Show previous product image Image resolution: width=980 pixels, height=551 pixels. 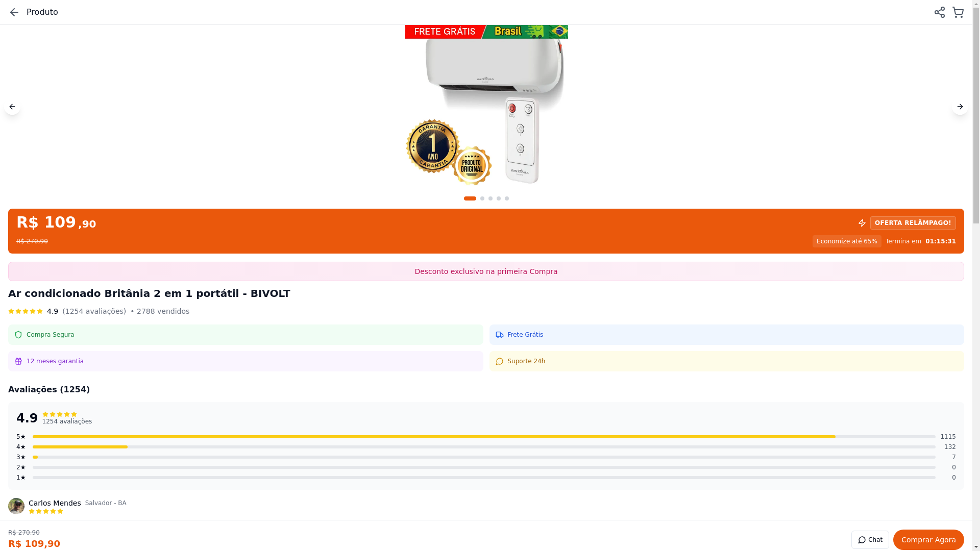[x=12, y=107]
